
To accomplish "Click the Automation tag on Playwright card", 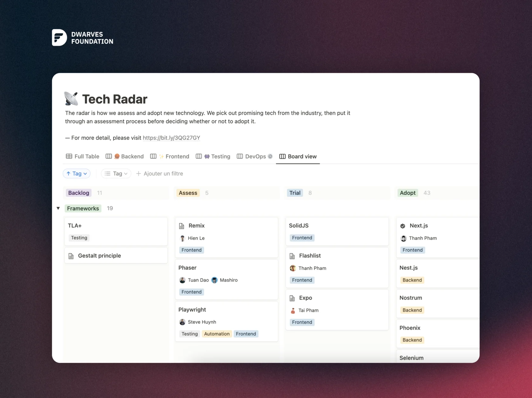I will click(217, 334).
